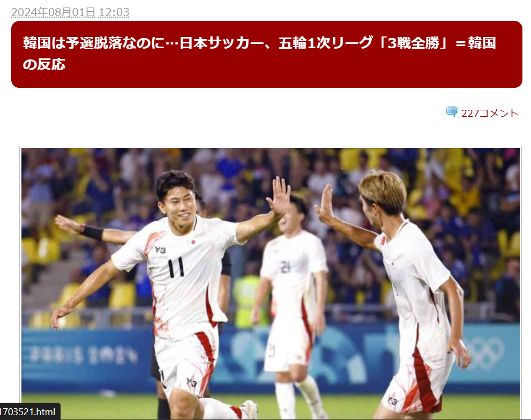Click the black wristband on the outstretched arm

tap(92, 232)
